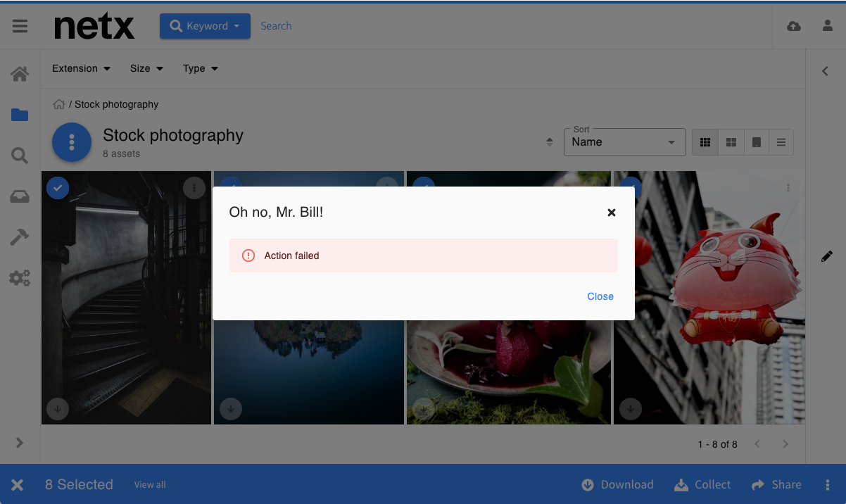Open the inbox tray icon in sidebar
This screenshot has width=846, height=504.
point(20,197)
